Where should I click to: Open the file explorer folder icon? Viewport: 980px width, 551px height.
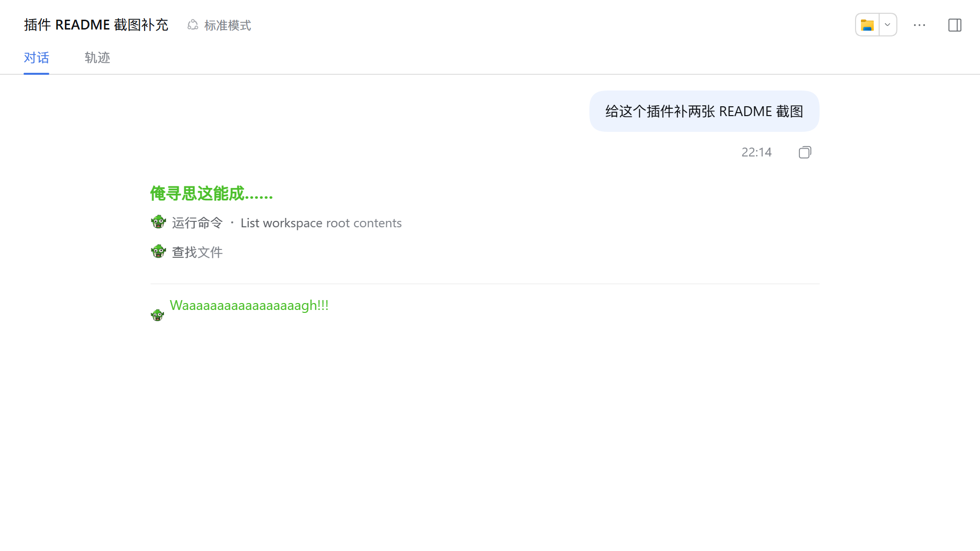pyautogui.click(x=867, y=25)
